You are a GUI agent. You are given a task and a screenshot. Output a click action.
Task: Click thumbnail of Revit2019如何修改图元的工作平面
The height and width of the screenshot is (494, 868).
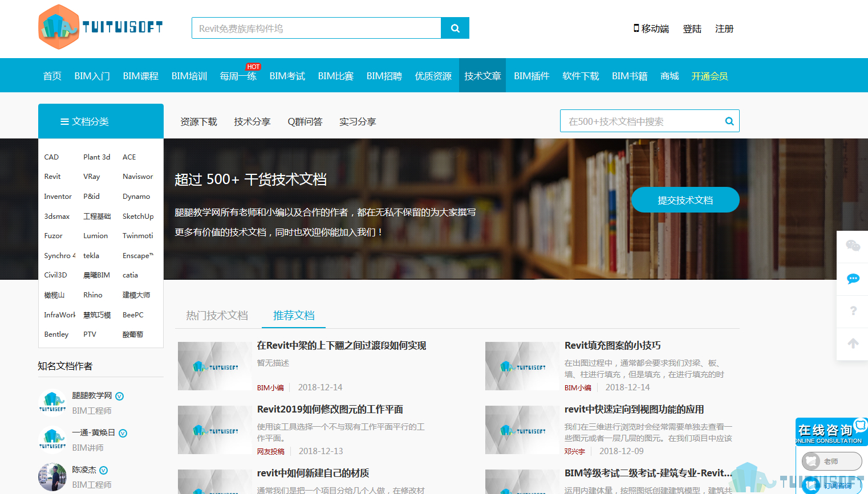(214, 430)
